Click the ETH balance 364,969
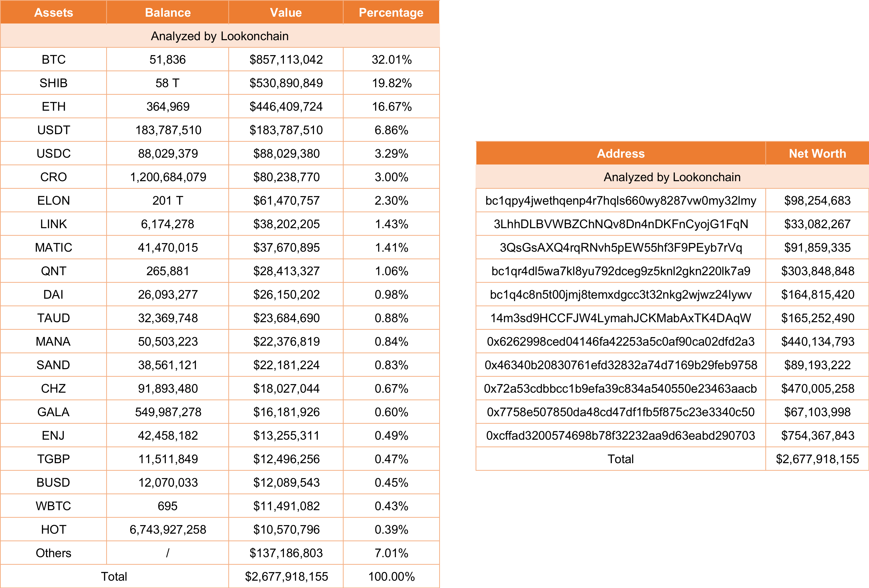 (168, 107)
